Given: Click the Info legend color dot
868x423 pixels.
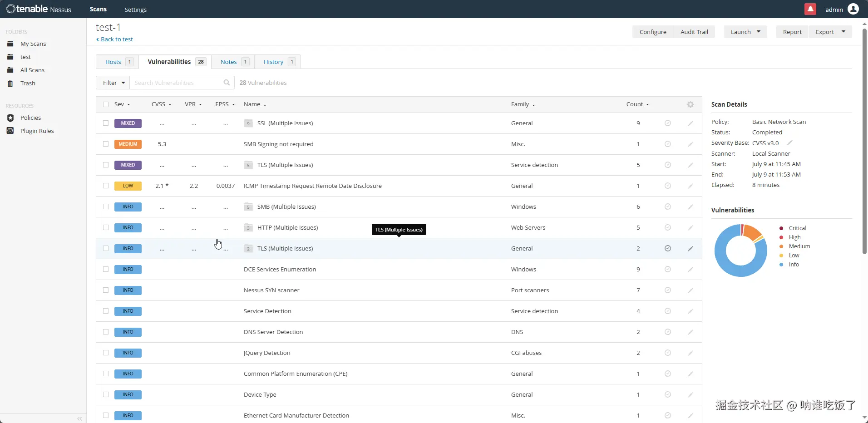Looking at the screenshot, I should point(781,265).
